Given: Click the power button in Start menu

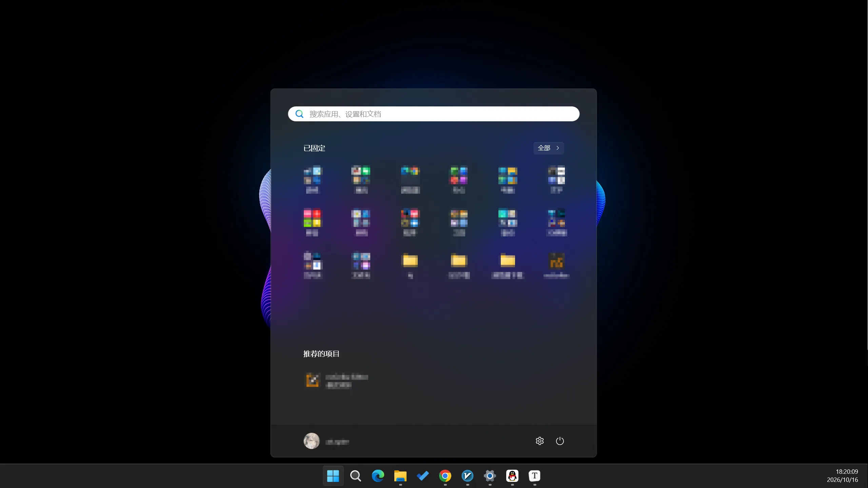Looking at the screenshot, I should [560, 441].
